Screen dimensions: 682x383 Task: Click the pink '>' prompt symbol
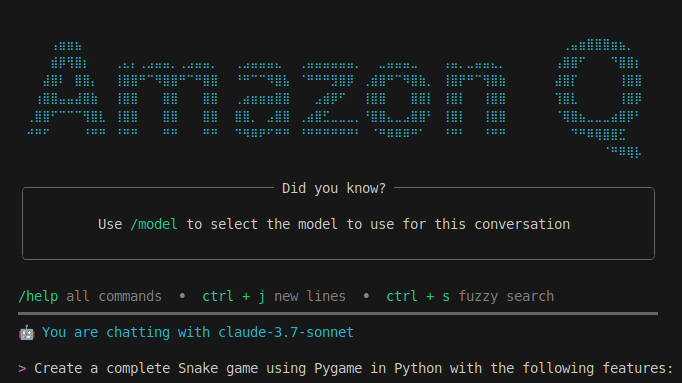coord(22,369)
